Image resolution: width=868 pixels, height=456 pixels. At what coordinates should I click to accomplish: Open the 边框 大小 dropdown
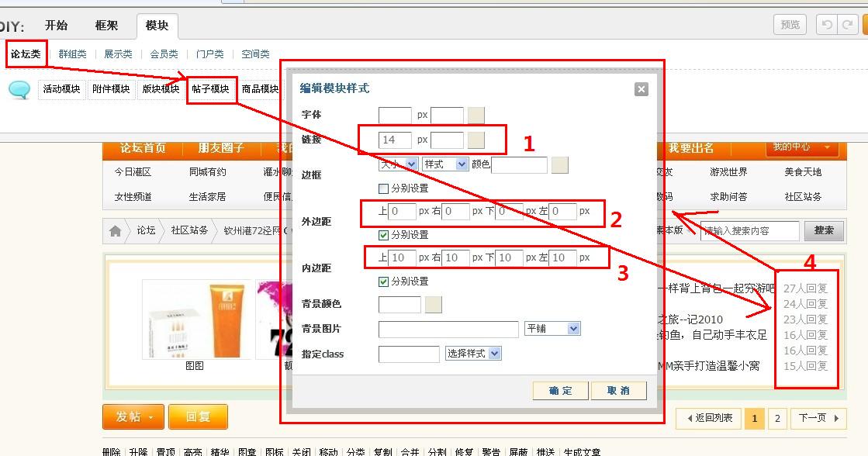click(398, 164)
